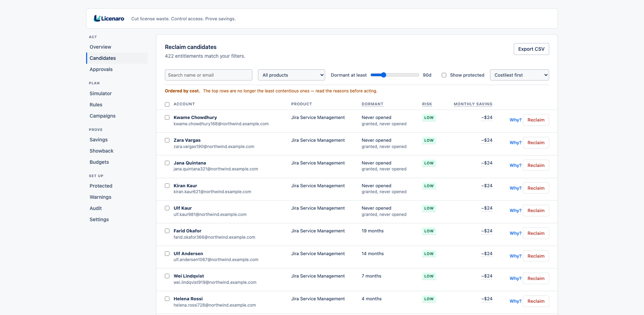The width and height of the screenshot is (644, 315).
Task: Select Farid Okafor's row checkbox
Action: tap(167, 231)
